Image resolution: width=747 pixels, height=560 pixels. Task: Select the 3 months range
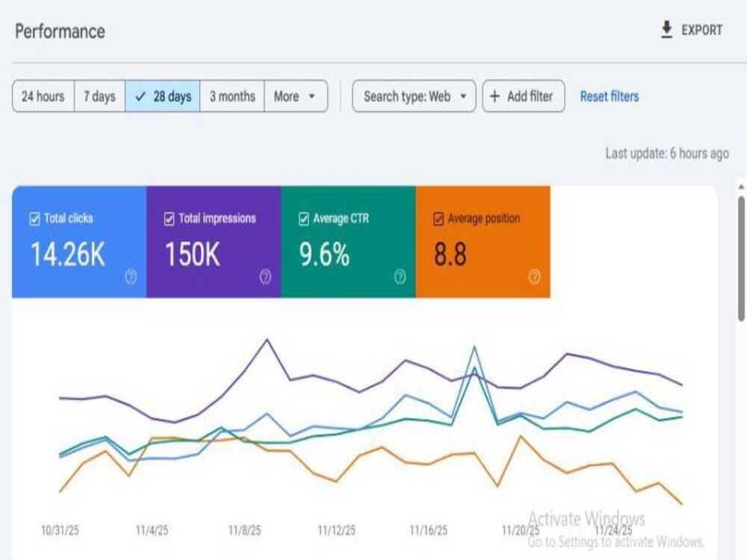tap(232, 96)
